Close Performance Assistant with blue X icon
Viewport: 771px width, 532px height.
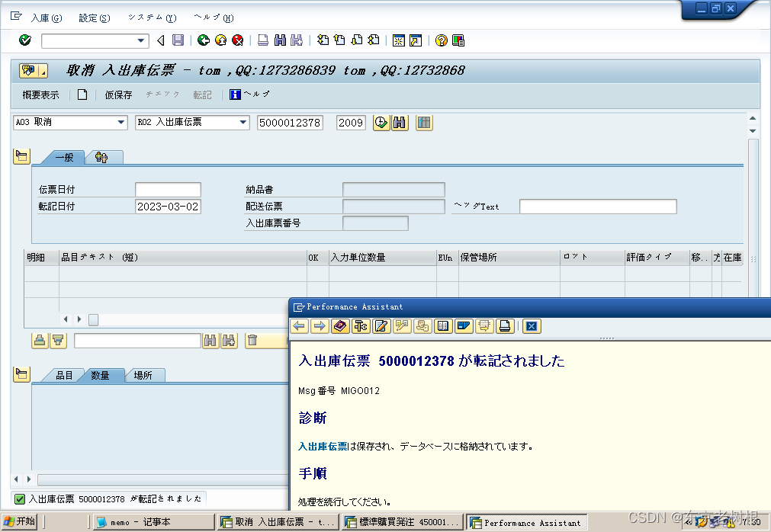[x=532, y=326]
